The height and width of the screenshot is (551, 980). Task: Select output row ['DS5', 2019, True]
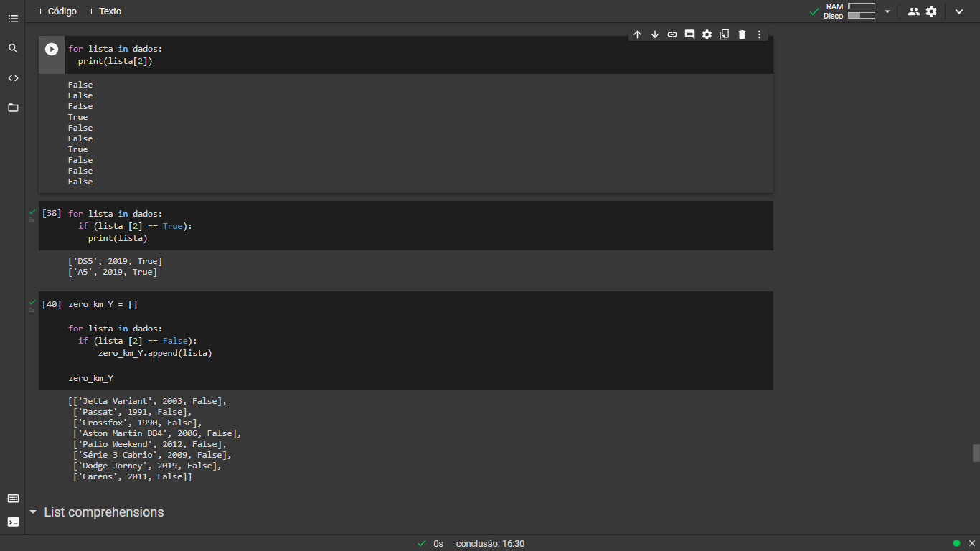pyautogui.click(x=116, y=261)
